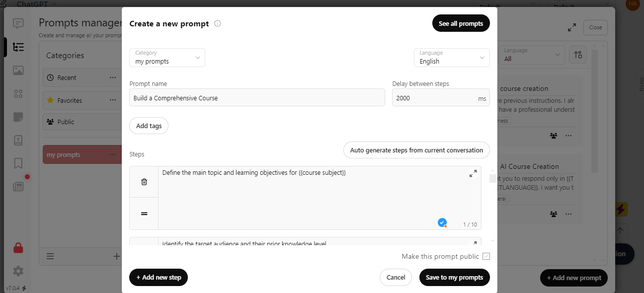Open the Language filter dropdown showing All
Viewport: 644px width, 293px height.
532,55
